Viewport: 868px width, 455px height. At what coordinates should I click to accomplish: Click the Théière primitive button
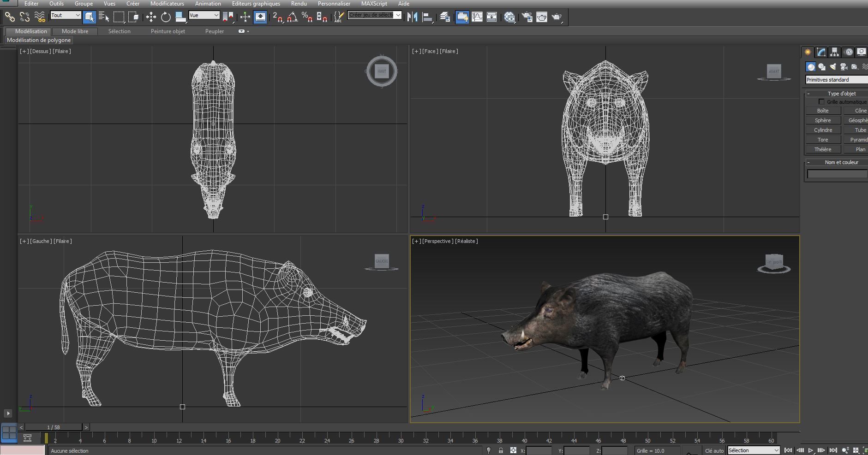823,149
